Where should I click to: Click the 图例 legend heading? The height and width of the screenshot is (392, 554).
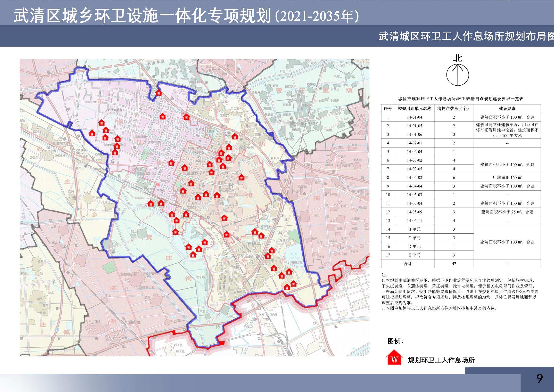pyautogui.click(x=395, y=341)
